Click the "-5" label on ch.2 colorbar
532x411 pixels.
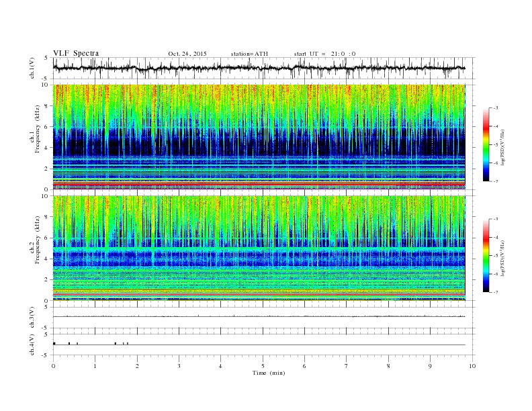pyautogui.click(x=495, y=255)
